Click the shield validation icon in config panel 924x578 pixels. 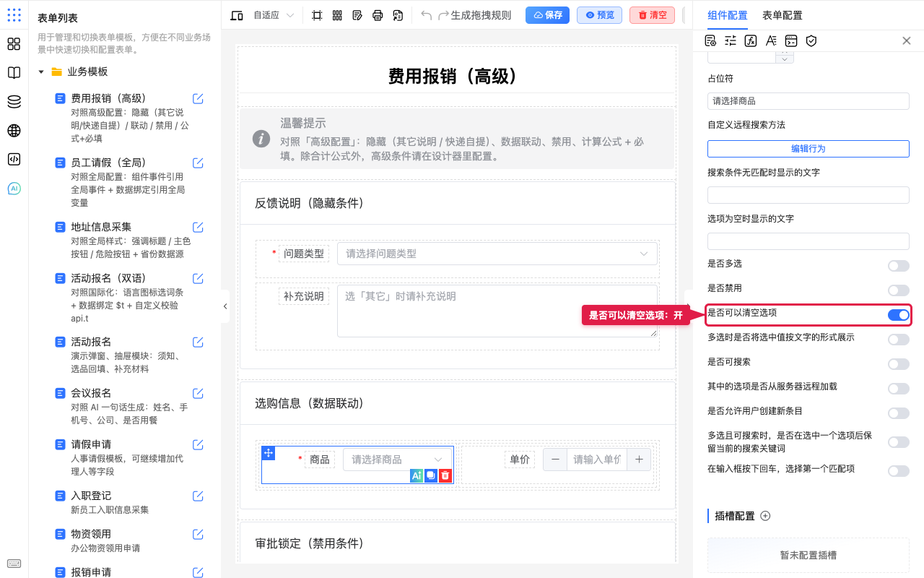click(811, 40)
